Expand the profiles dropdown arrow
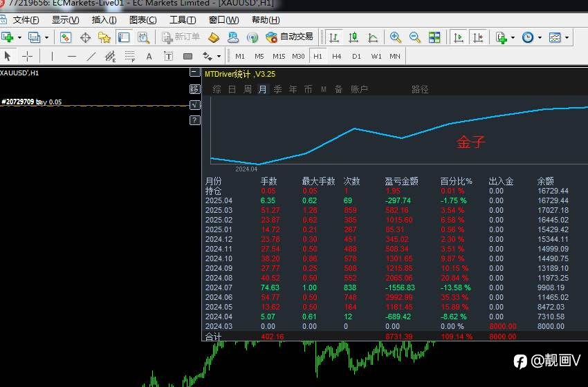The height and width of the screenshot is (387, 588). [46, 37]
